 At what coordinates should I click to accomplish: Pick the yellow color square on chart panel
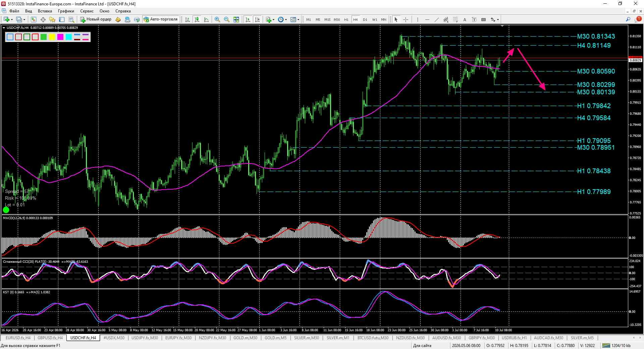point(52,37)
